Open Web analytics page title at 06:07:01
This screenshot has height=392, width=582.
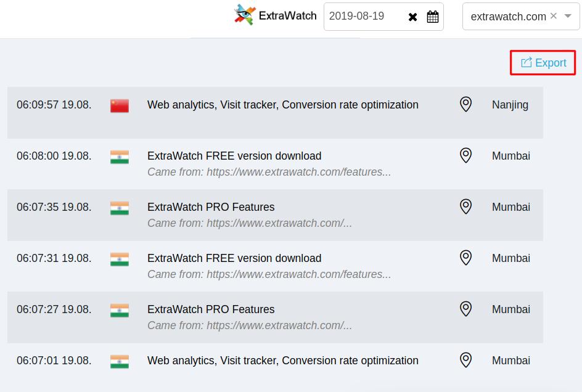coord(283,361)
